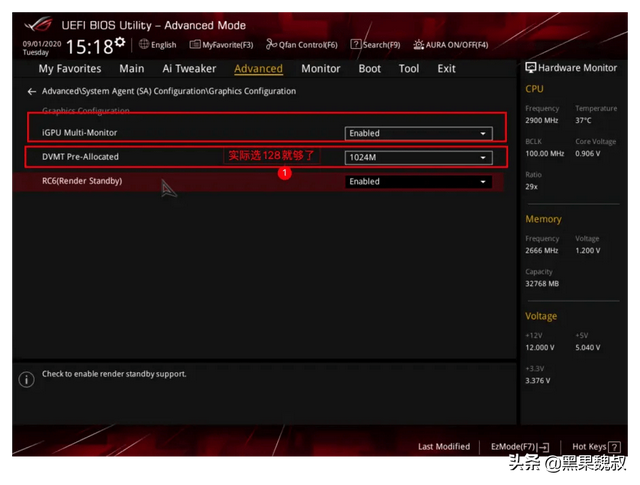640x485 pixels.
Task: Open MyFavorite(F3) list icon
Action: click(x=195, y=44)
